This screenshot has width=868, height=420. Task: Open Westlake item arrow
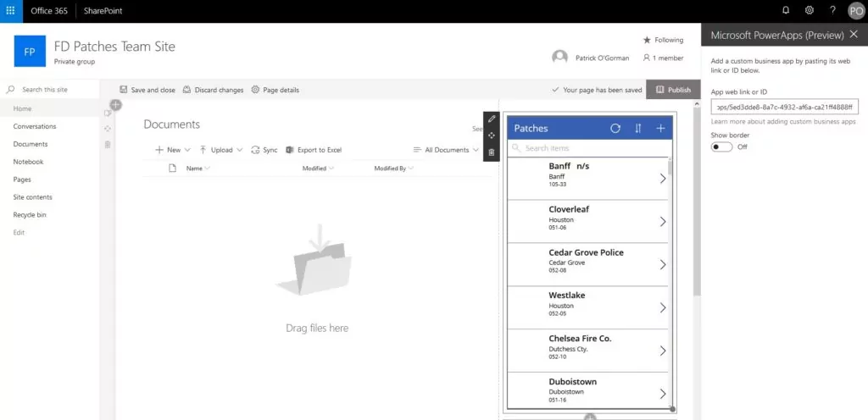point(663,308)
